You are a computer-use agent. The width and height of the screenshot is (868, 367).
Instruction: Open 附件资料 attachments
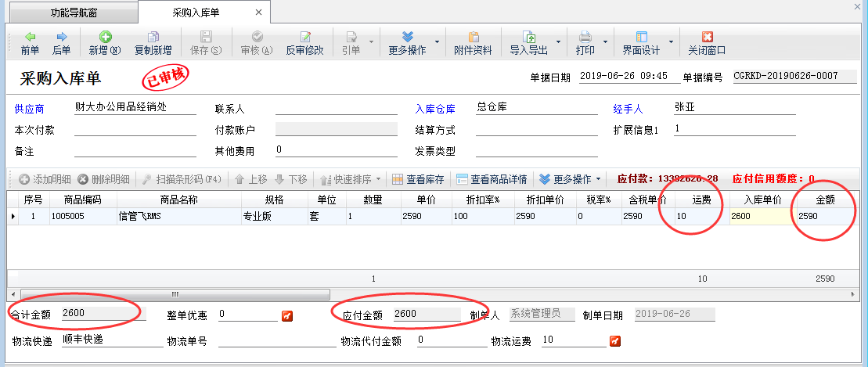[x=473, y=42]
